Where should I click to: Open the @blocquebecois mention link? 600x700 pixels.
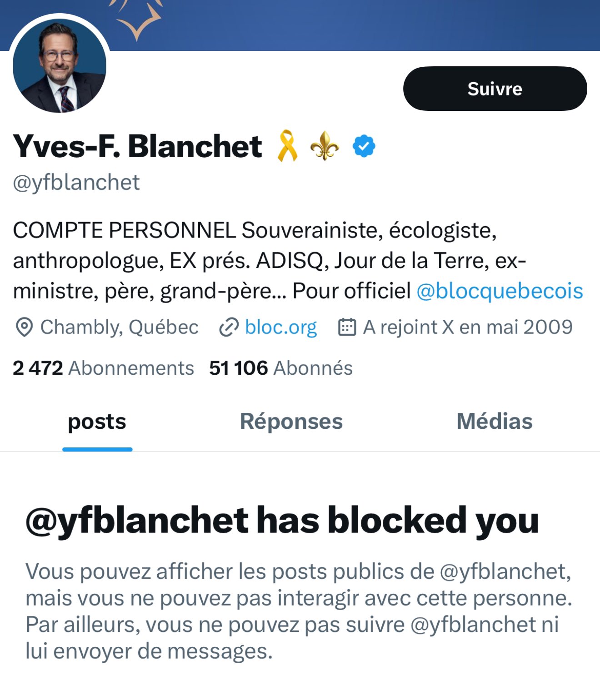tap(500, 291)
